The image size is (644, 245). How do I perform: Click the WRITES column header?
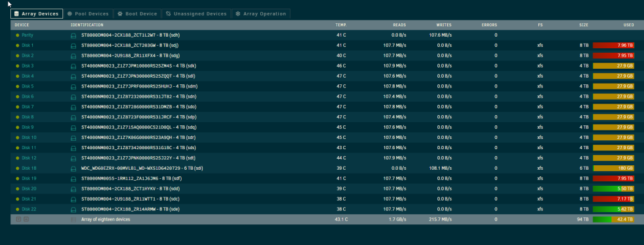pyautogui.click(x=444, y=25)
